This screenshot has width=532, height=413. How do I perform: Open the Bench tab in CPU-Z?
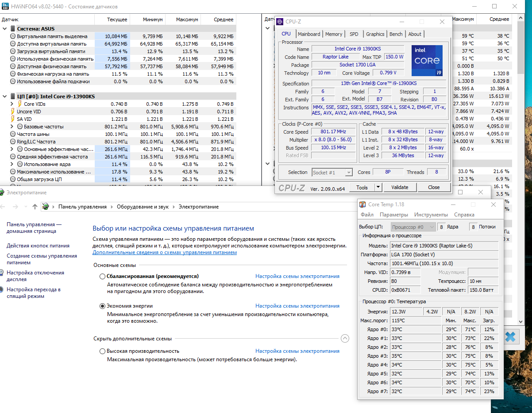396,34
